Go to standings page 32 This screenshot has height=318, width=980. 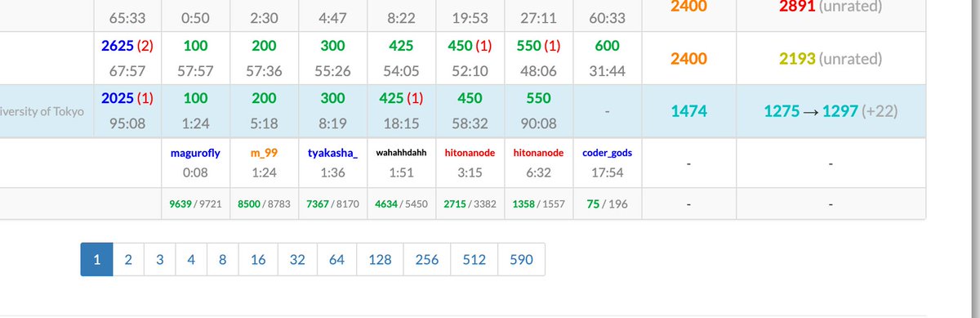(297, 260)
